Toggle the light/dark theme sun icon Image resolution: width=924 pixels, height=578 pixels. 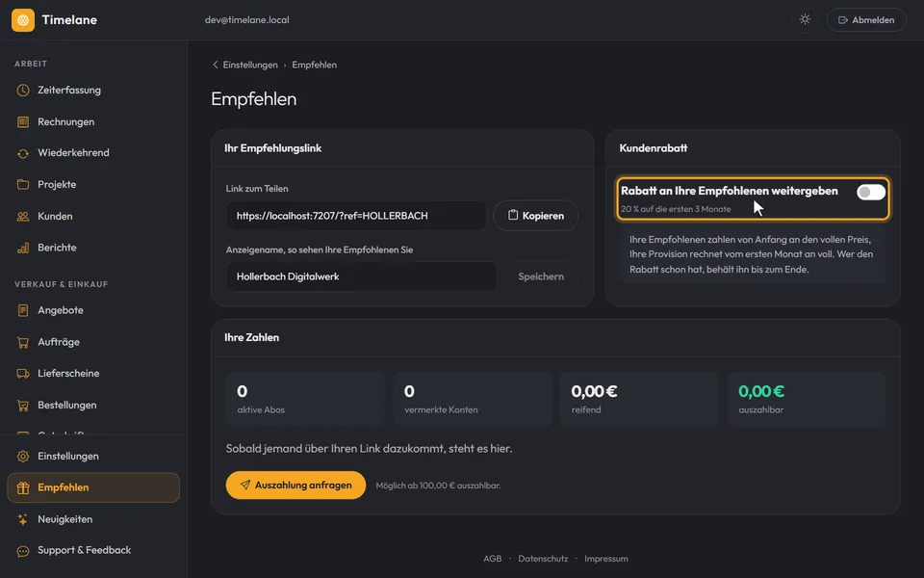[805, 19]
